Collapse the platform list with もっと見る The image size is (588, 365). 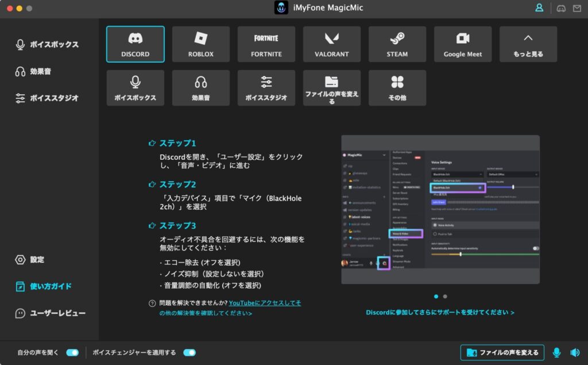coord(528,44)
